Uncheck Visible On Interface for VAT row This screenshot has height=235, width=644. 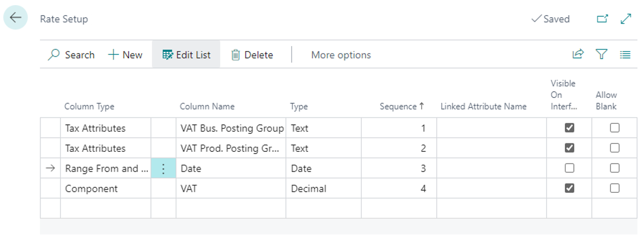coord(569,188)
